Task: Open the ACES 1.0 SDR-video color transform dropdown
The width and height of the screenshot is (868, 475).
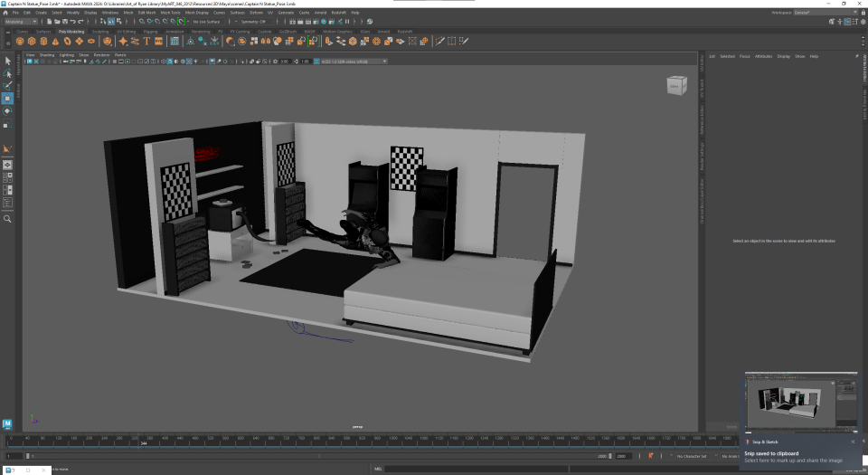Action: (354, 62)
